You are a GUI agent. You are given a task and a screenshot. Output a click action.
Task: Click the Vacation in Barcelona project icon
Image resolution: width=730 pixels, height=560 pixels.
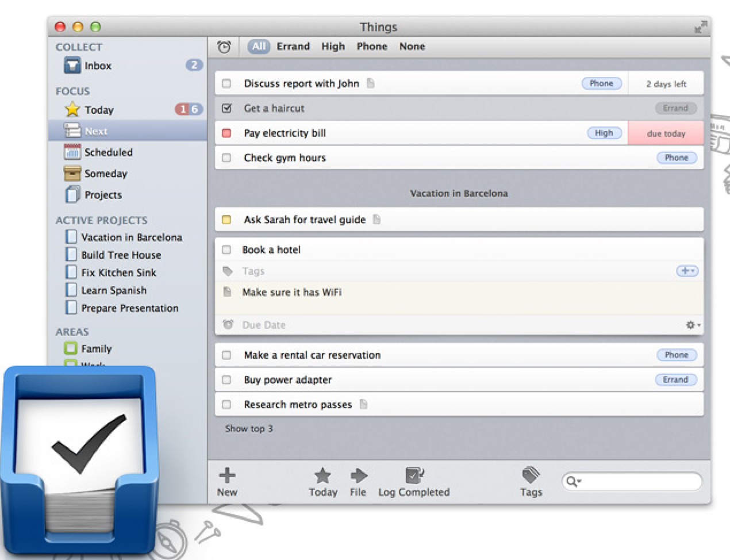[71, 237]
